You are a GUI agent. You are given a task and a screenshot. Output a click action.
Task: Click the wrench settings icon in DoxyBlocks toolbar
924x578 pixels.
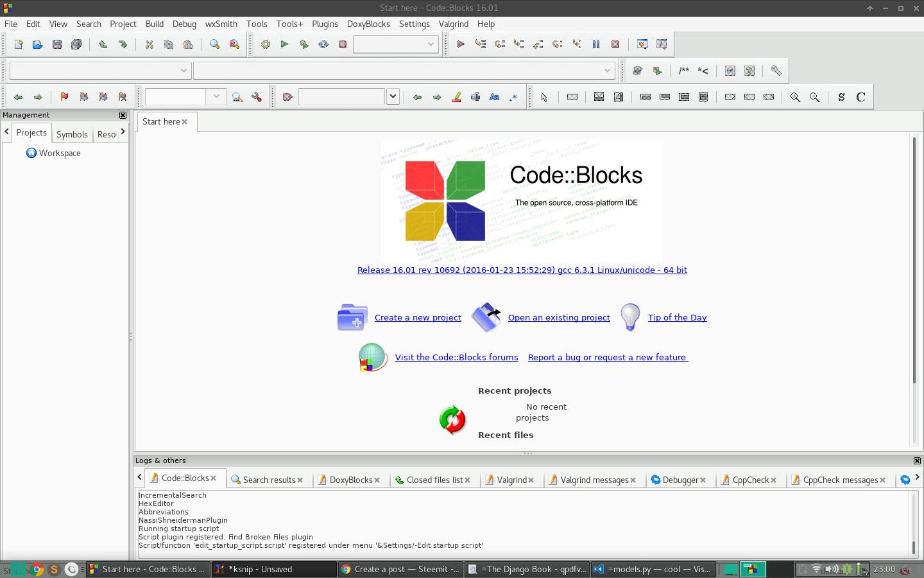(776, 71)
